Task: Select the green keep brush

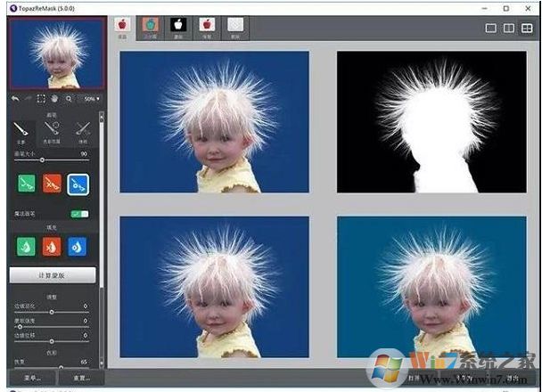Action: pyautogui.click(x=24, y=184)
